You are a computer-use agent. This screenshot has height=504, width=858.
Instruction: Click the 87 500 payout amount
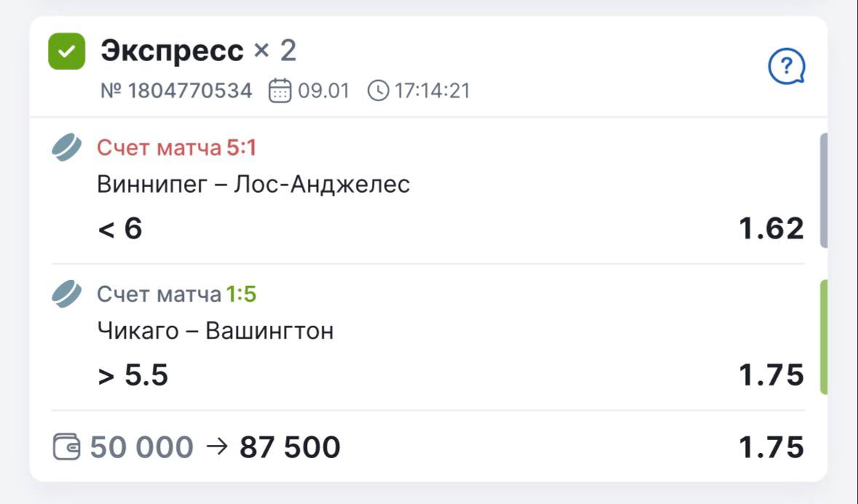pyautogui.click(x=290, y=447)
